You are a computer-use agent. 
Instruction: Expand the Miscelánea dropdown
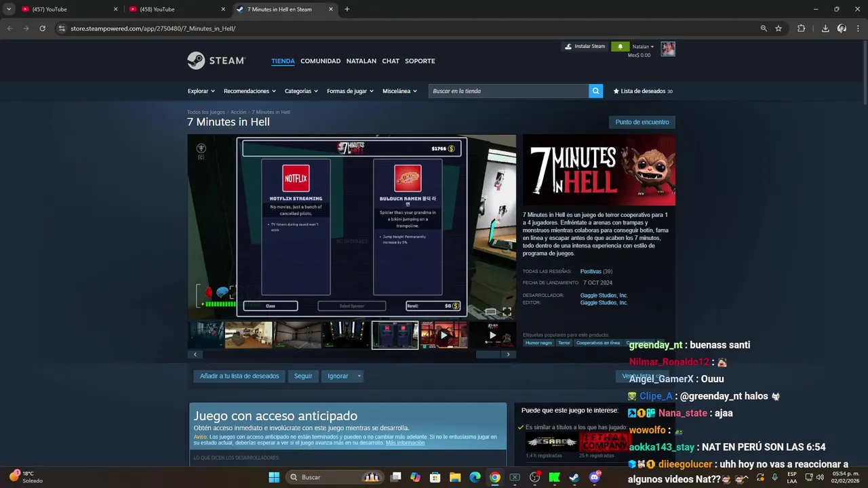[x=399, y=91]
